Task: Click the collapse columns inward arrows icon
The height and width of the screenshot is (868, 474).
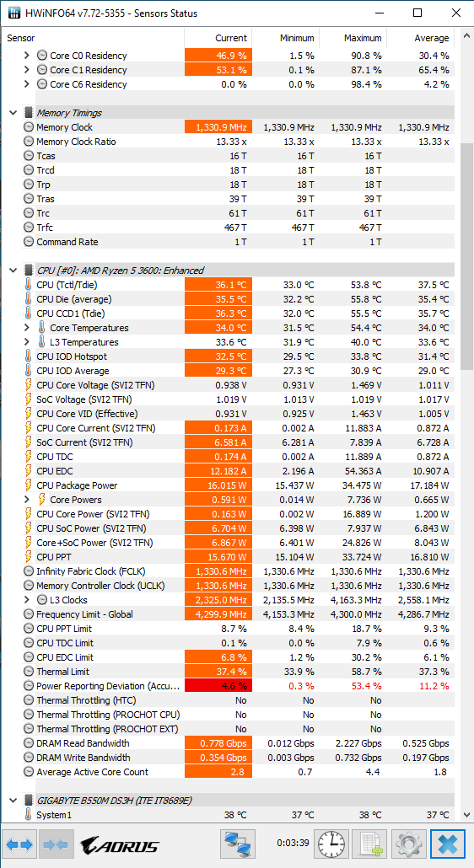Action: [56, 844]
